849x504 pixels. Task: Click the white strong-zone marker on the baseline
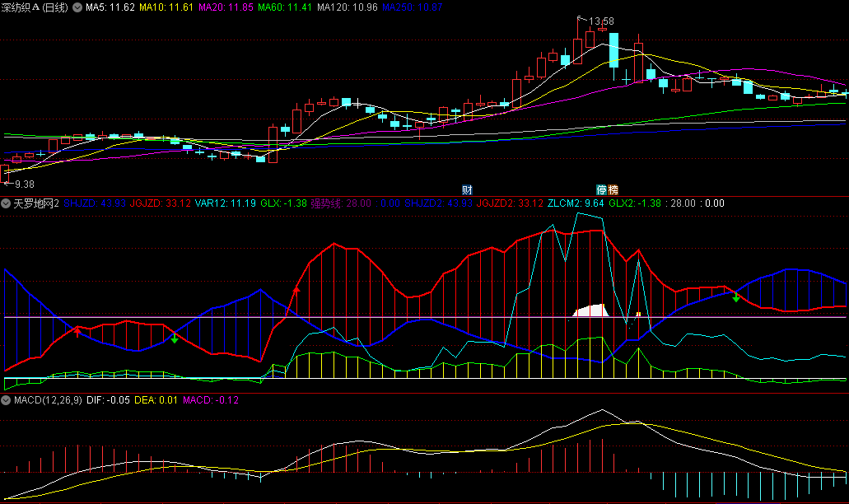click(x=590, y=310)
